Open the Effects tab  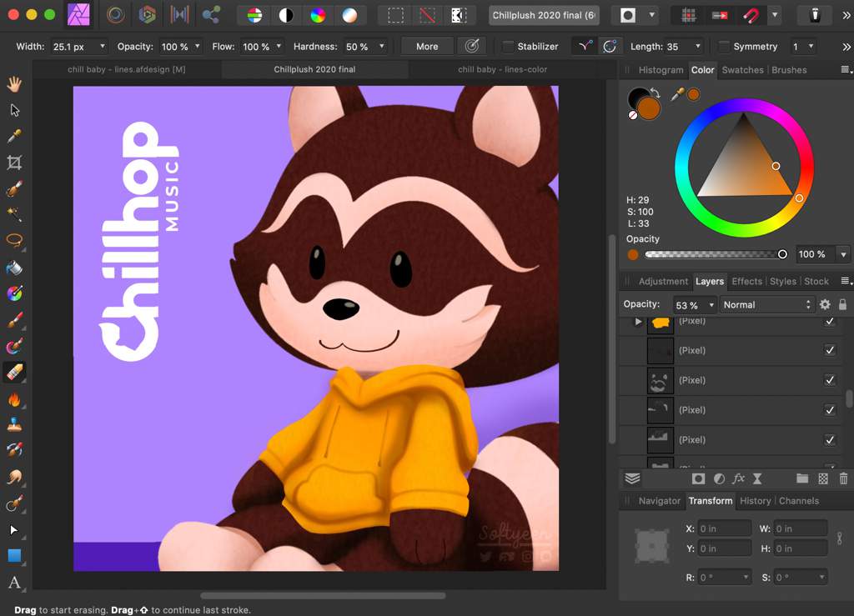746,282
